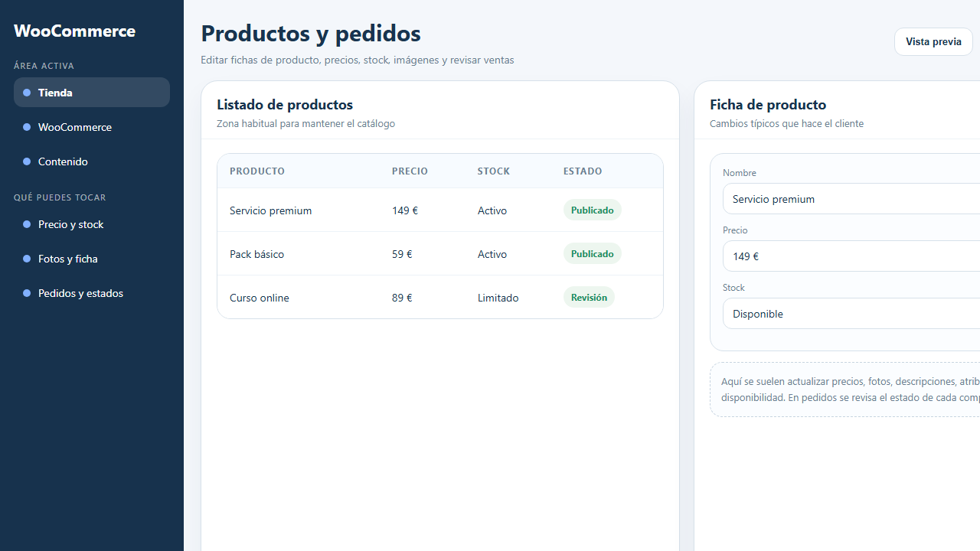The width and height of the screenshot is (980, 551).
Task: Click the Publicado badge for Servicio premium
Action: click(592, 209)
